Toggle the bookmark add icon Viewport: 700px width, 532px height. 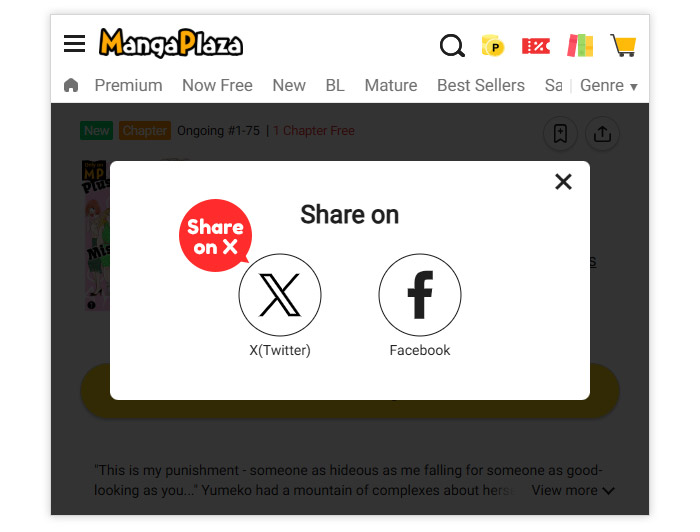pyautogui.click(x=560, y=133)
